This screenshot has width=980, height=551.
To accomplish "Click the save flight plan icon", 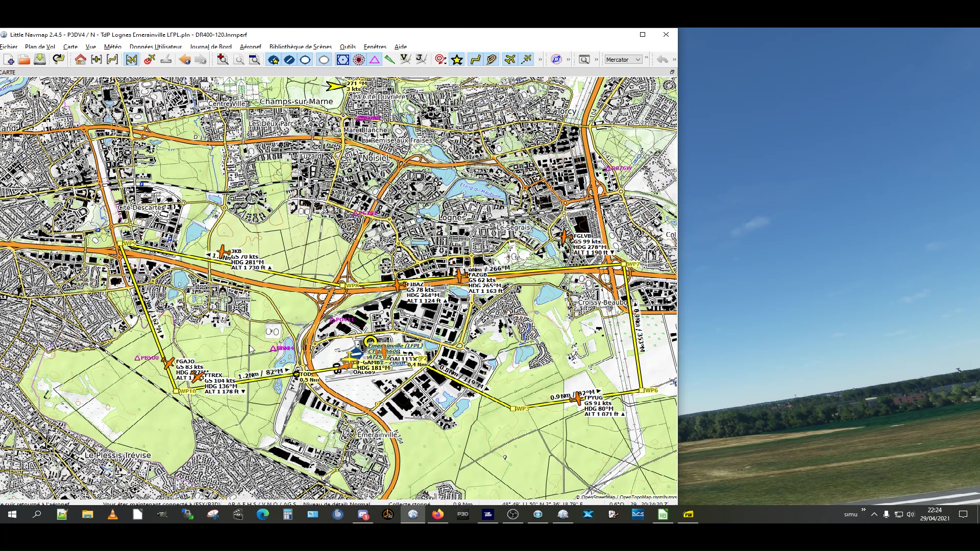I will click(40, 60).
